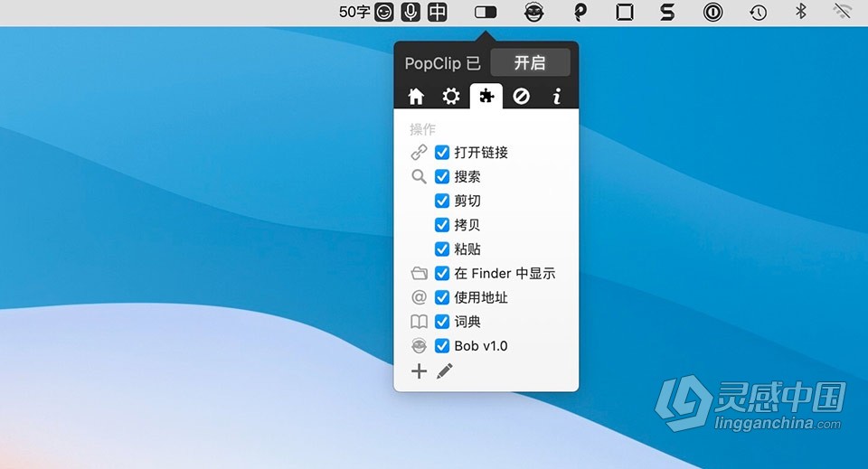Toggle the 粘贴 checkbox

pos(442,249)
